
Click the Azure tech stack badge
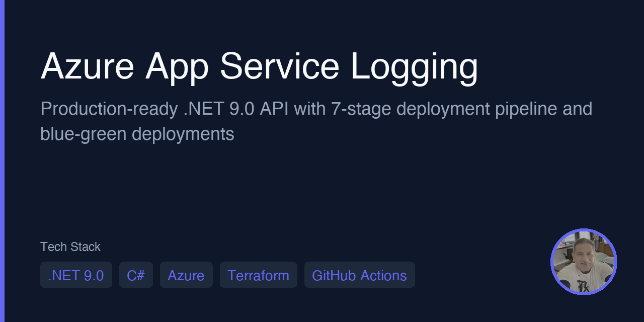click(x=186, y=275)
